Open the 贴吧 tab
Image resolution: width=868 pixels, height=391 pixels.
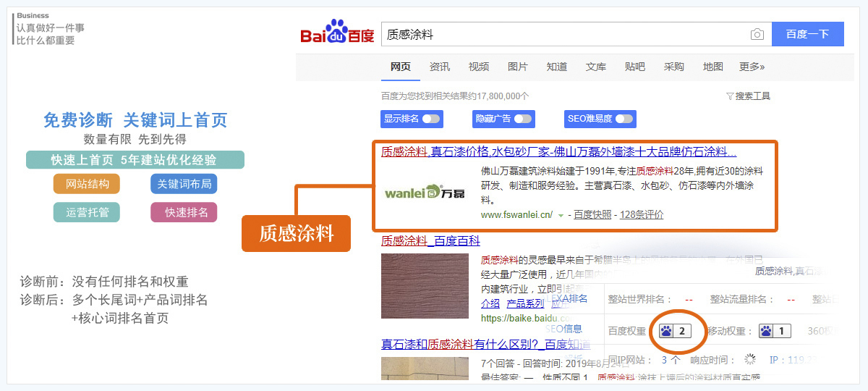[635, 67]
